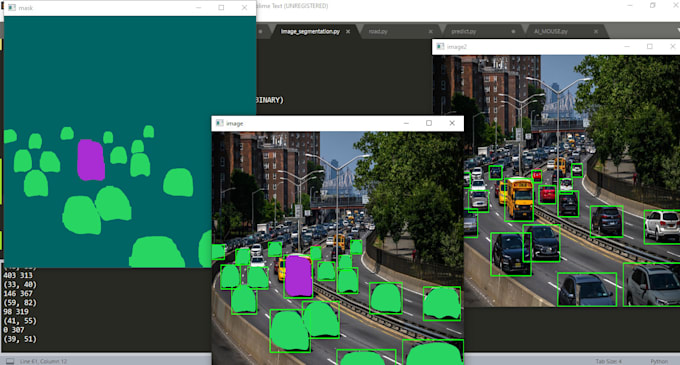Click the image2 window title icon
Screen dimensions: 680x365
[x=440, y=46]
